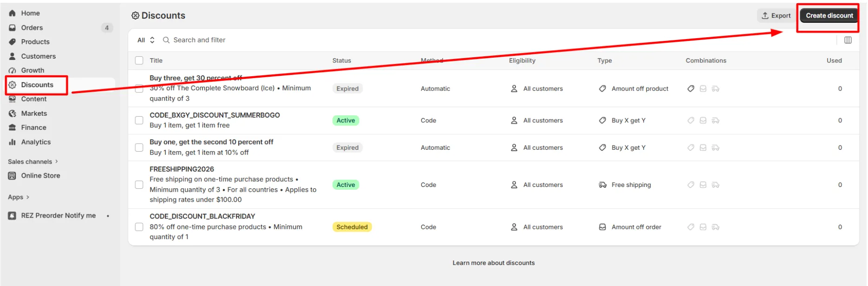868x286 pixels.
Task: Check the CODE_BXGY_DISCOUNT_SUMMERBOGO row checkbox
Action: [x=139, y=120]
